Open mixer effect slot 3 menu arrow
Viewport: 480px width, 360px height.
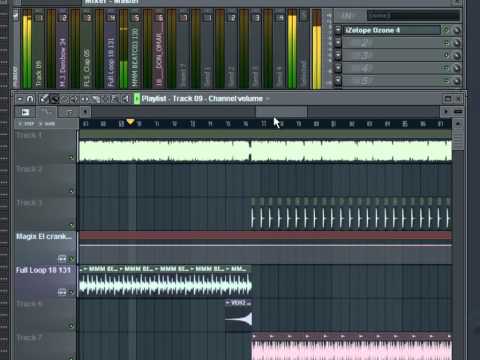click(x=338, y=55)
